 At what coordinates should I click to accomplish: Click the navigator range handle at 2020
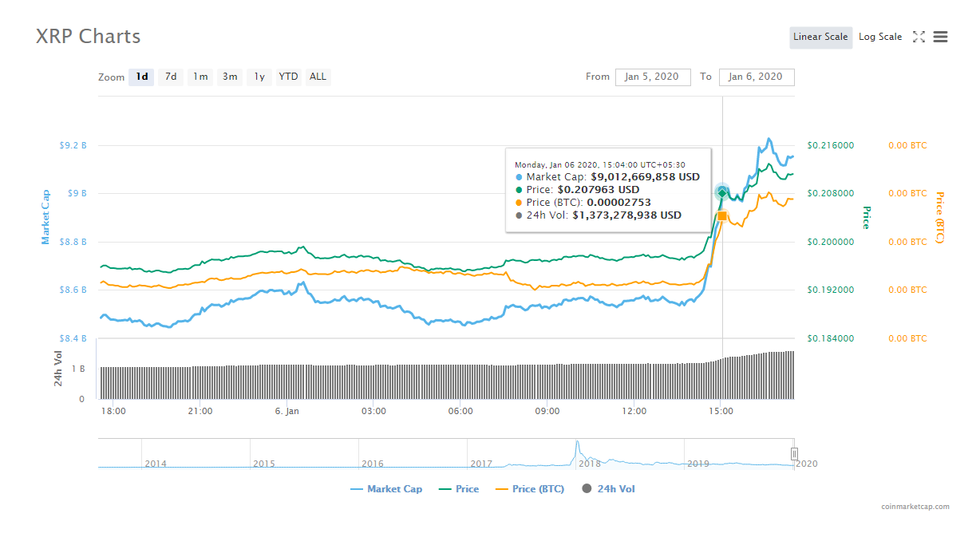click(794, 453)
